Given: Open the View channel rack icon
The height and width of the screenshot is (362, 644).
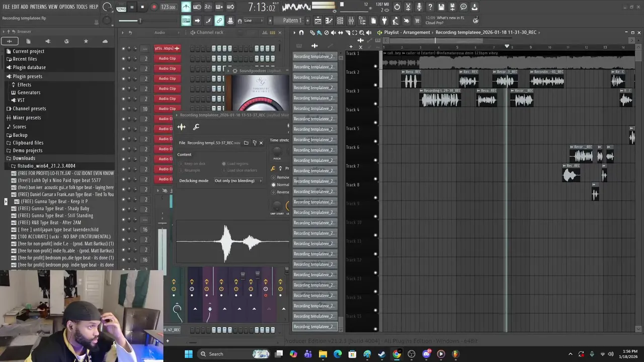Looking at the screenshot, I should pos(340,21).
